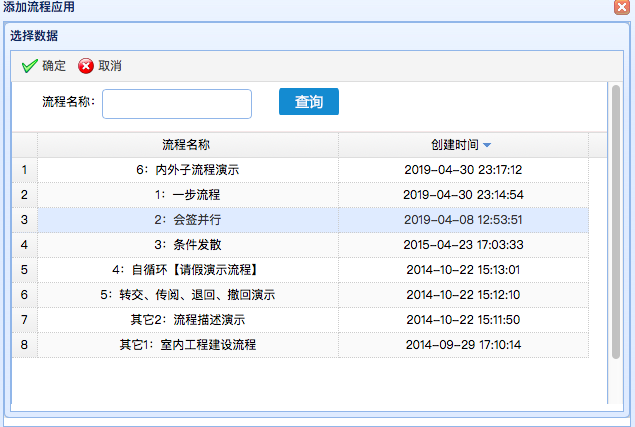Click date cell 2015-04-23 17:03:33
635x427 pixels.
coord(463,245)
